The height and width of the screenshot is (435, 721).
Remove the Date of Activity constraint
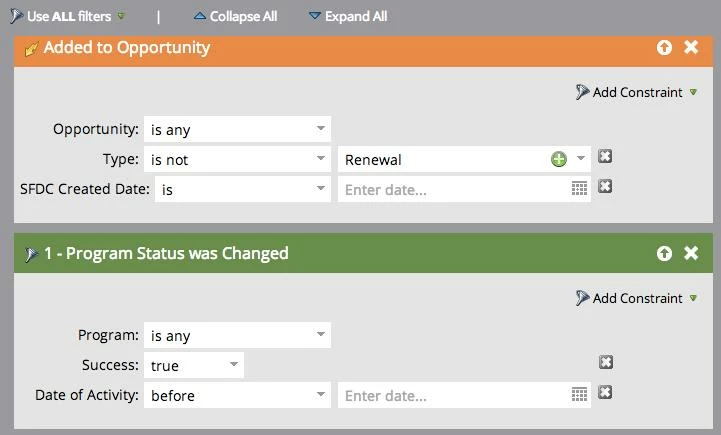tap(605, 393)
